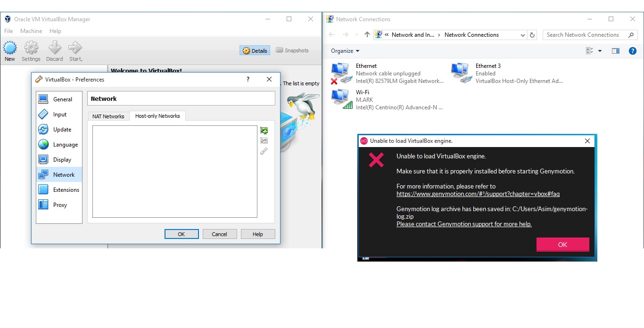Open the genymotion.com support FAQ link
Viewport: 644px width, 328px height.
pyautogui.click(x=478, y=194)
